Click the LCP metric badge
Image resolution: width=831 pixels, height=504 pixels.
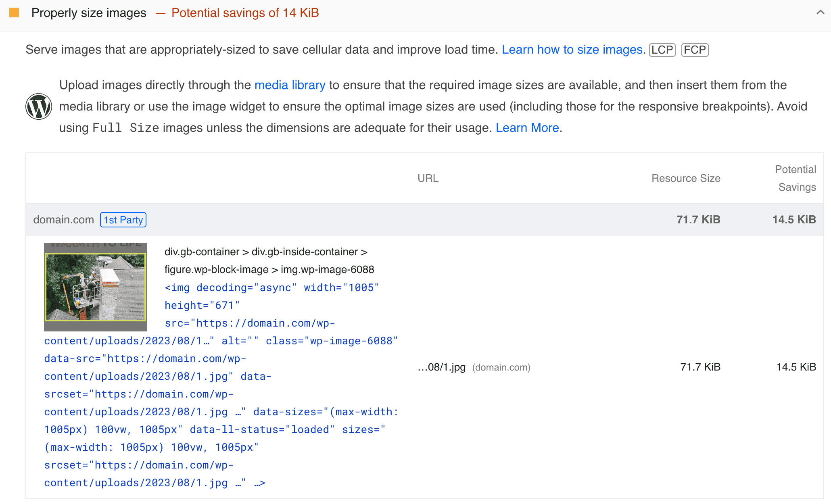click(x=662, y=50)
